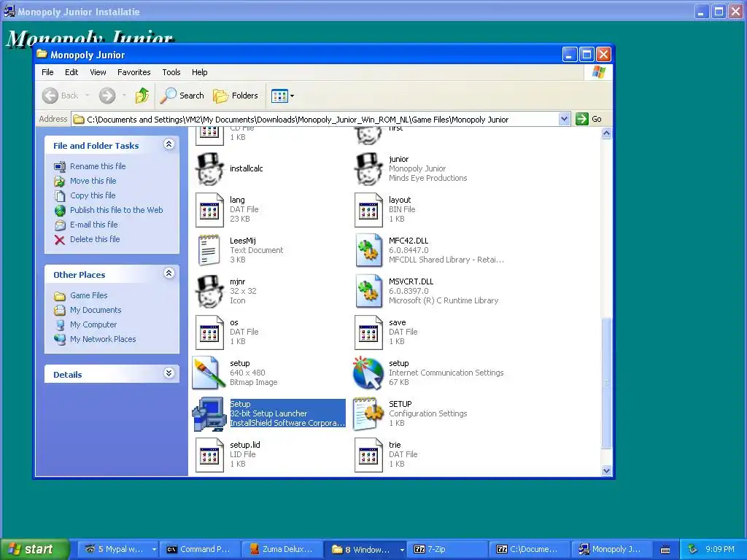Open the Windows Start button
The height and width of the screenshot is (560, 747).
click(x=34, y=550)
